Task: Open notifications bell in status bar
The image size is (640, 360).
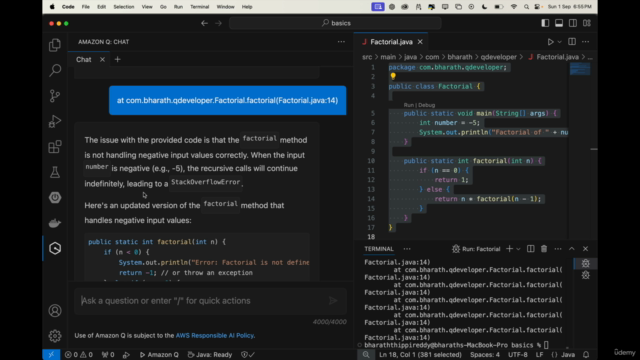Action: click(x=586, y=355)
